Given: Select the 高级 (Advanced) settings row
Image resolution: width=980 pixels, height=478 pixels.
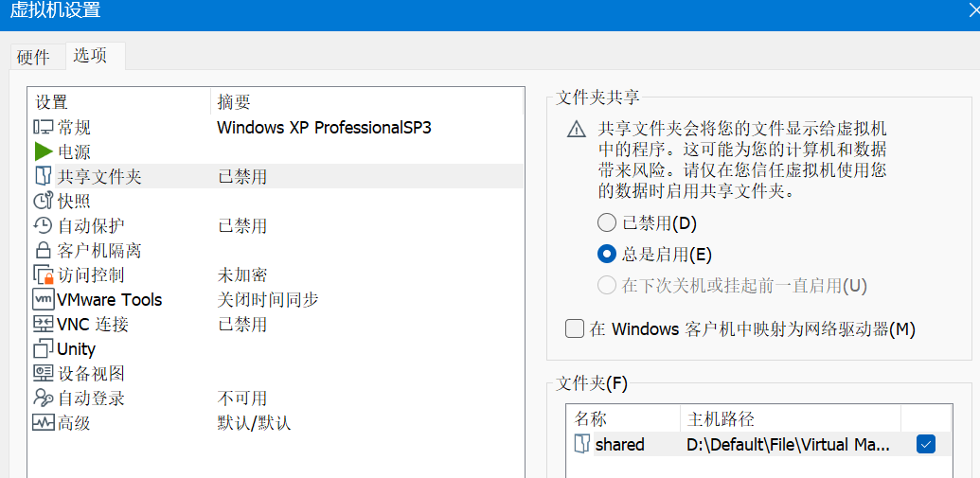Looking at the screenshot, I should 74,423.
